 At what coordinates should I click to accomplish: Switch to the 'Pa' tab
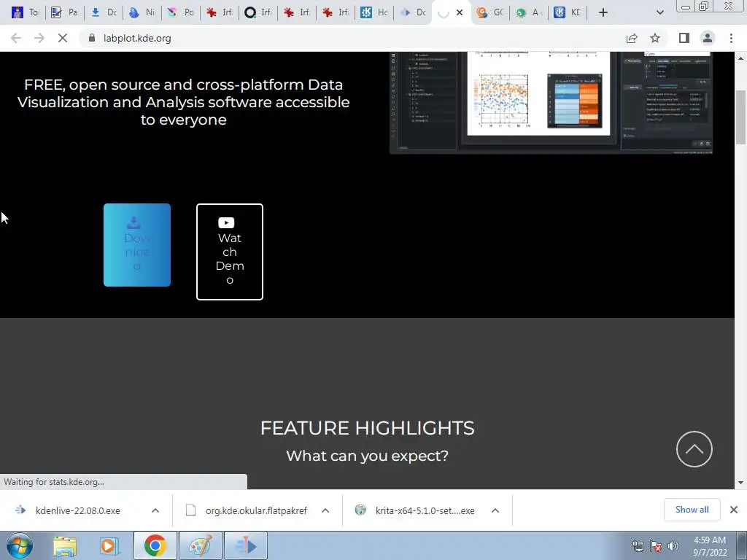(64, 12)
